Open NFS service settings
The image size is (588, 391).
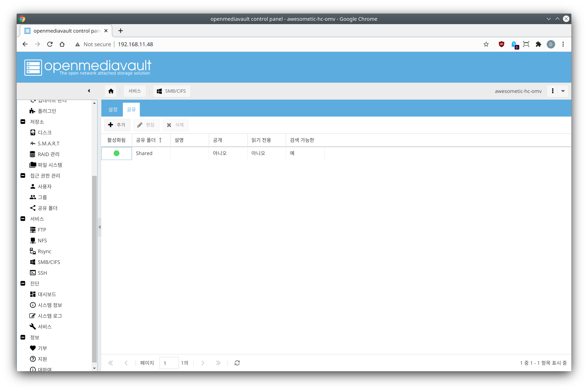(39, 240)
